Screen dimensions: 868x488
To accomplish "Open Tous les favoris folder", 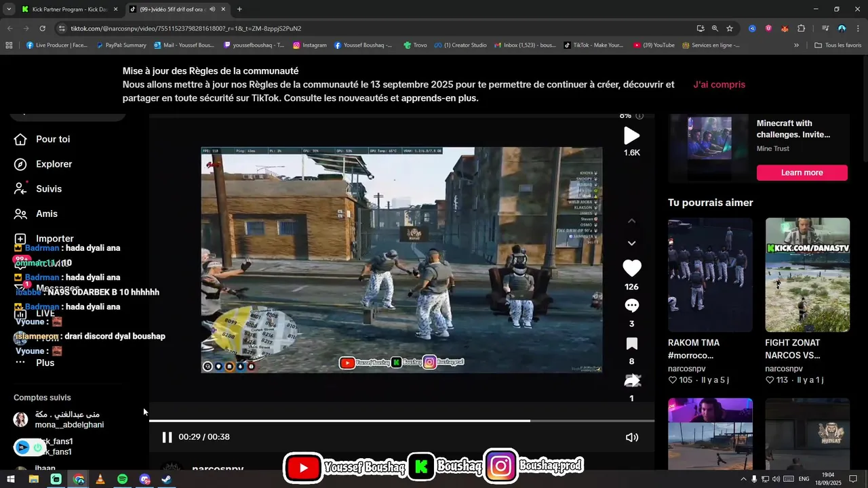I will pyautogui.click(x=837, y=45).
